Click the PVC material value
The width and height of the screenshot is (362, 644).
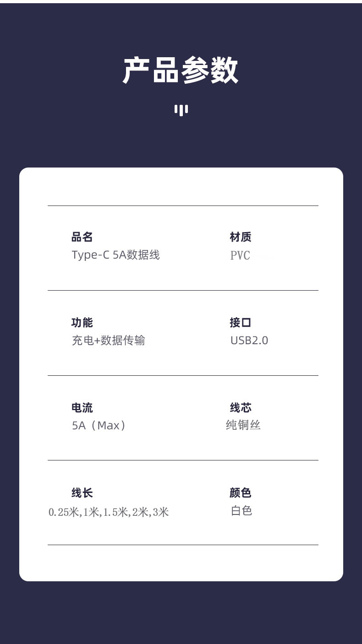click(x=240, y=255)
